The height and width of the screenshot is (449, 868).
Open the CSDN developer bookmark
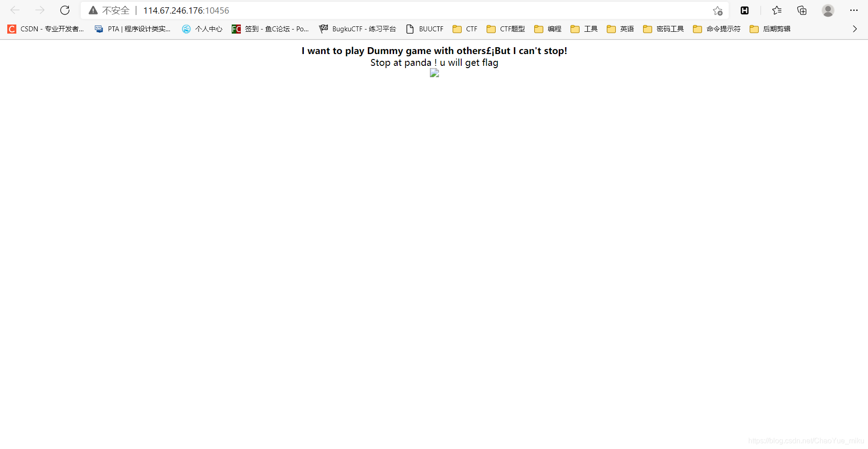[x=45, y=29]
